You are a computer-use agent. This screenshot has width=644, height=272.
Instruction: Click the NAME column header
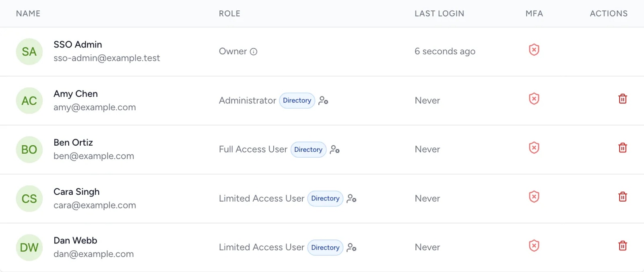tap(28, 14)
